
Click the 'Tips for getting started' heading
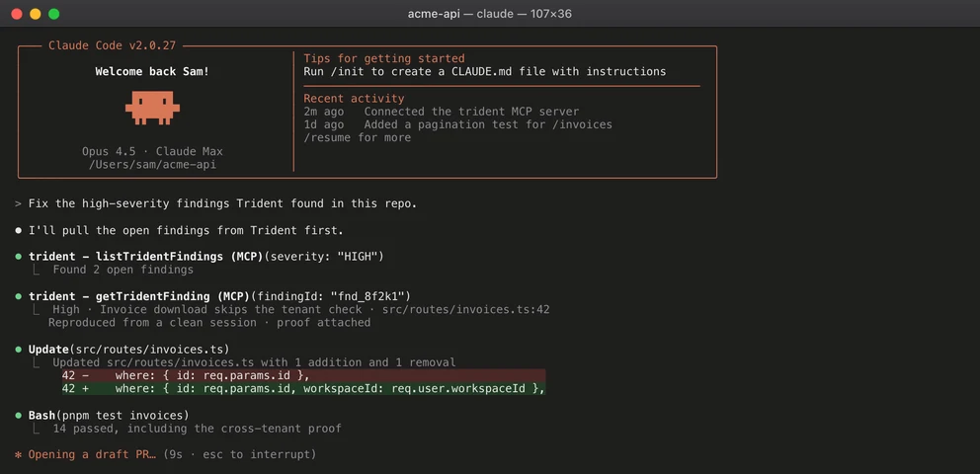tap(384, 58)
